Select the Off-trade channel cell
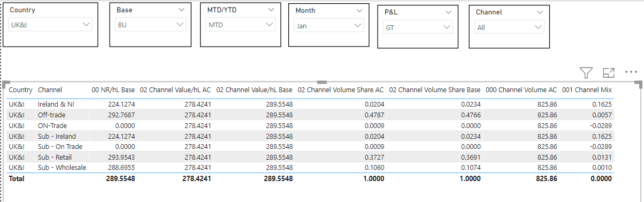644x202 pixels. pos(51,115)
